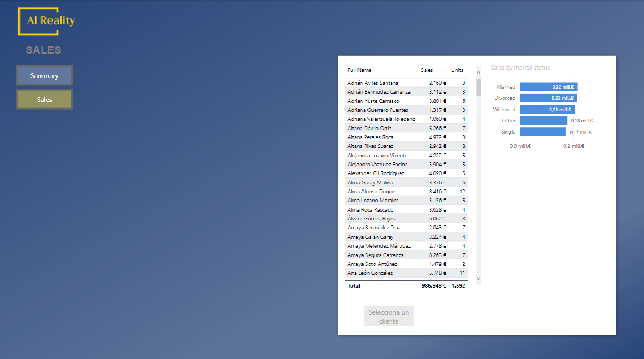Screen dimensions: 644x359
Task: Sort table by Units column header
Action: (457, 70)
